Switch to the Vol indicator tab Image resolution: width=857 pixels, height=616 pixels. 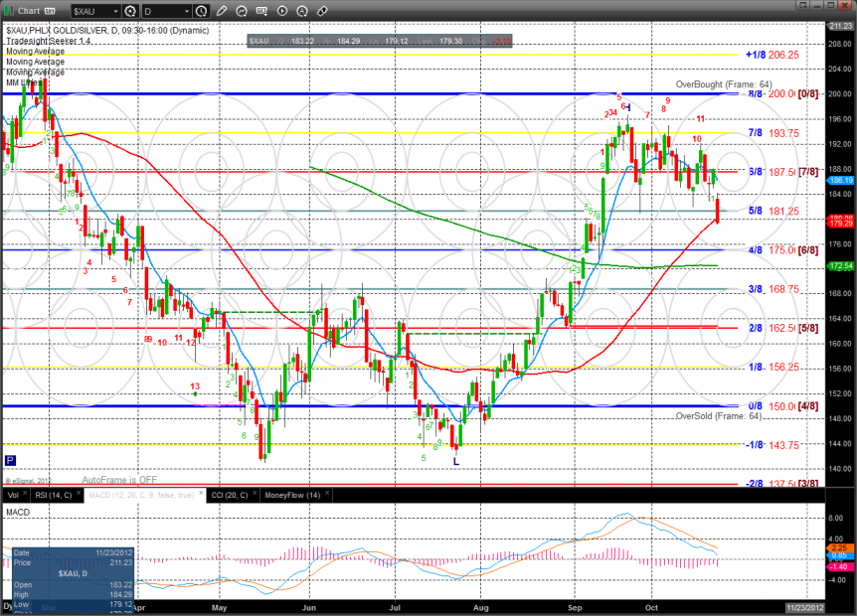tap(13, 495)
